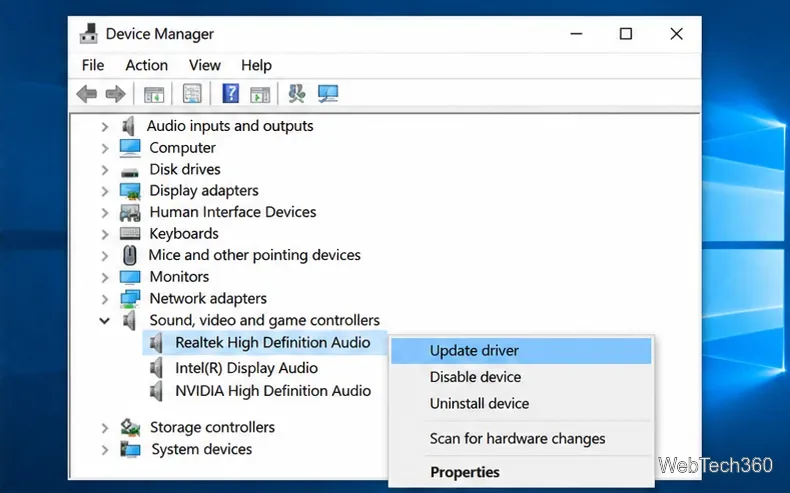Click the Monitors category icon
Image resolution: width=790 pixels, height=493 pixels.
pyautogui.click(x=130, y=277)
